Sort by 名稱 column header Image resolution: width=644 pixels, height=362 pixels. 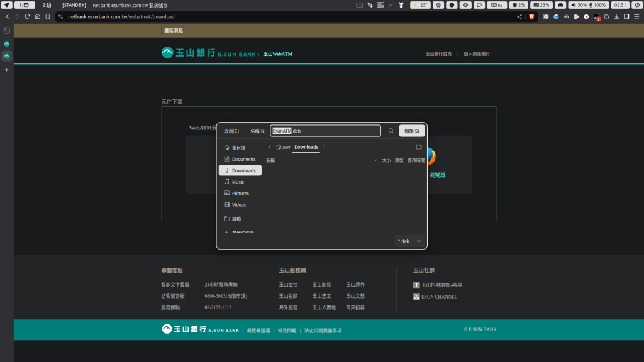[321, 160]
